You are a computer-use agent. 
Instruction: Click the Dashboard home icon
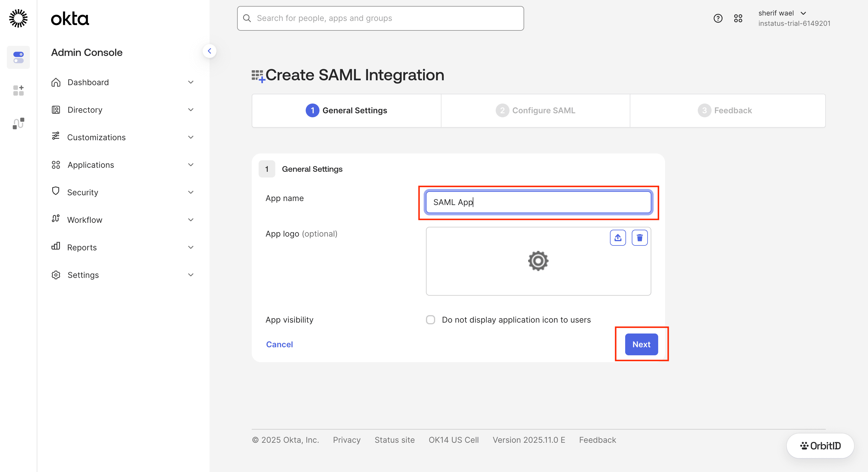click(56, 82)
